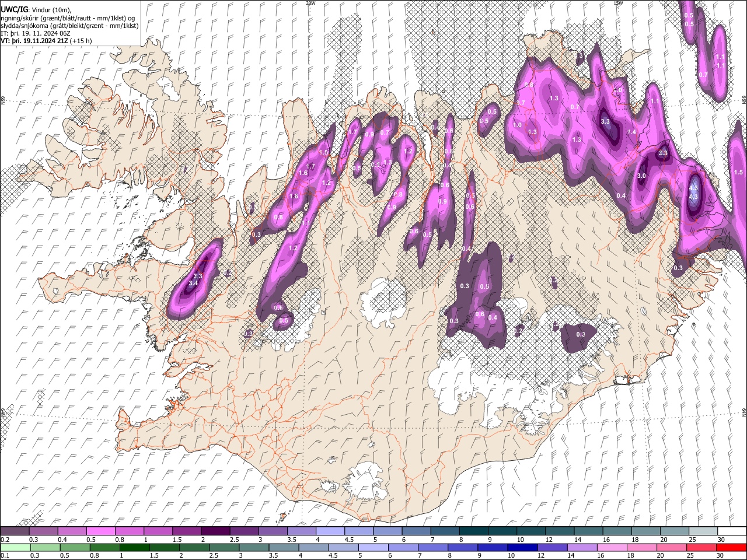Pick the 18 pink swatch in the rain scale
This screenshot has height=560, width=747.
(x=641, y=547)
